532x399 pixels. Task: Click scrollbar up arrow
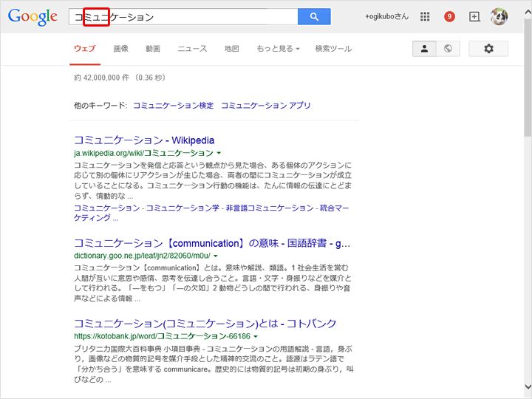pyautogui.click(x=528, y=13)
